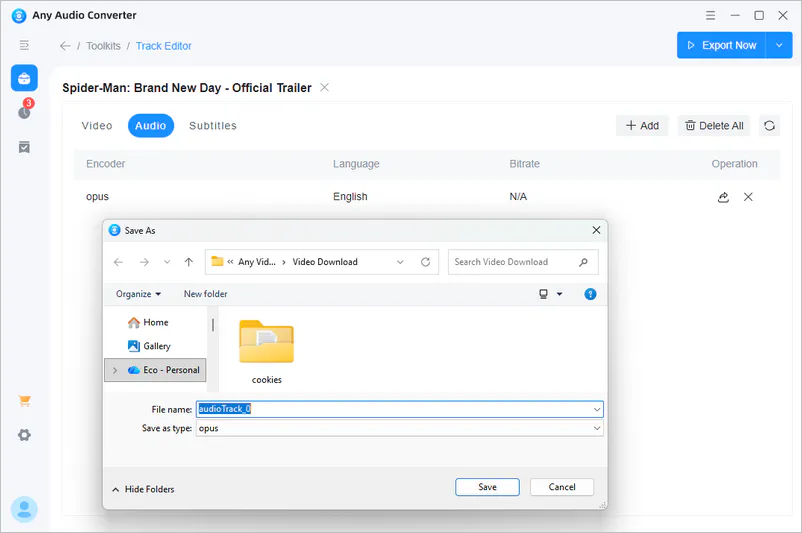The width and height of the screenshot is (802, 533).
Task: Go forward in the Save As dialog
Action: pos(144,262)
